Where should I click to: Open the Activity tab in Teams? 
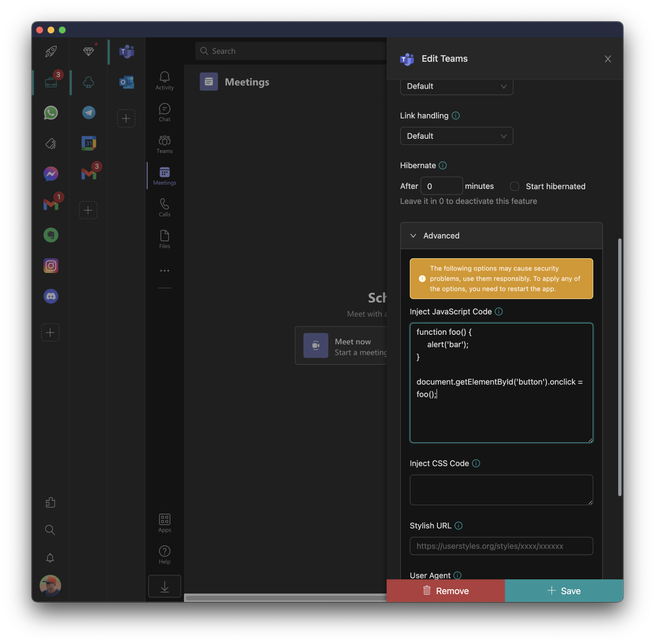coord(165,80)
